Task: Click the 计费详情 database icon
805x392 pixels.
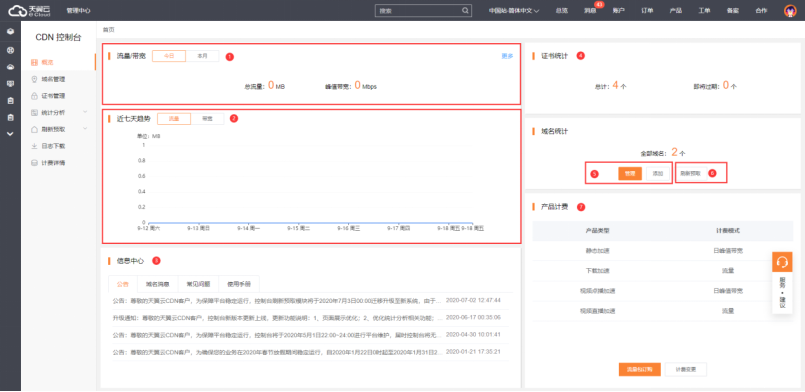Action: pos(34,163)
